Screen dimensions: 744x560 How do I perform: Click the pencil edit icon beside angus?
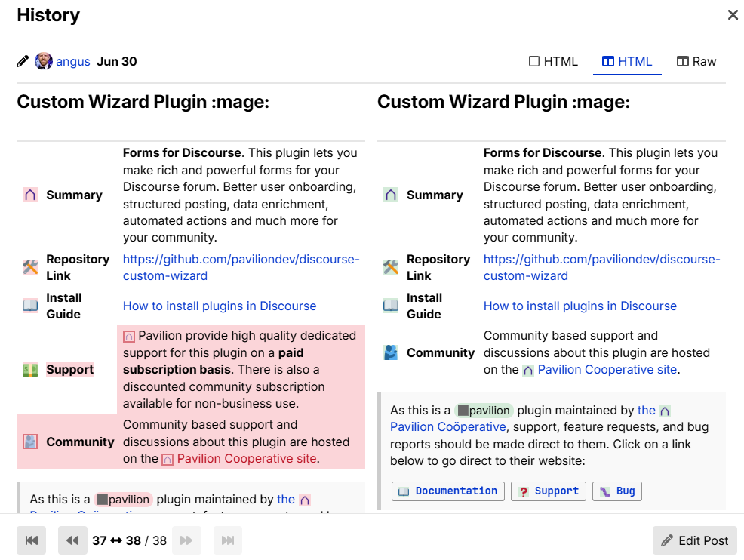(23, 62)
